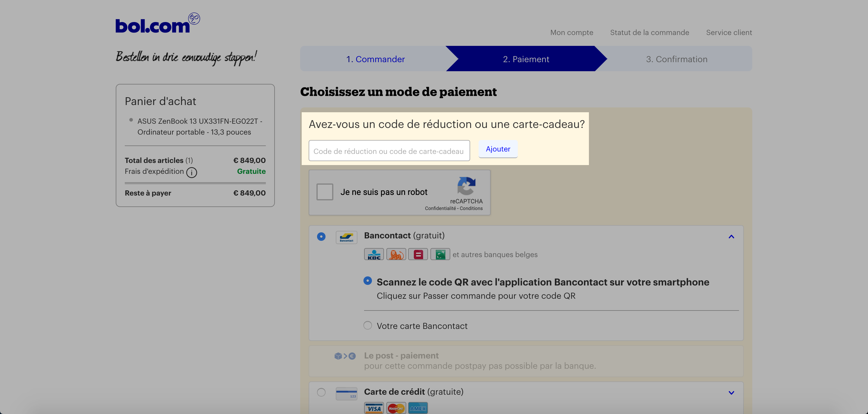Open the shipping costs info icon
The width and height of the screenshot is (868, 414).
(x=191, y=172)
